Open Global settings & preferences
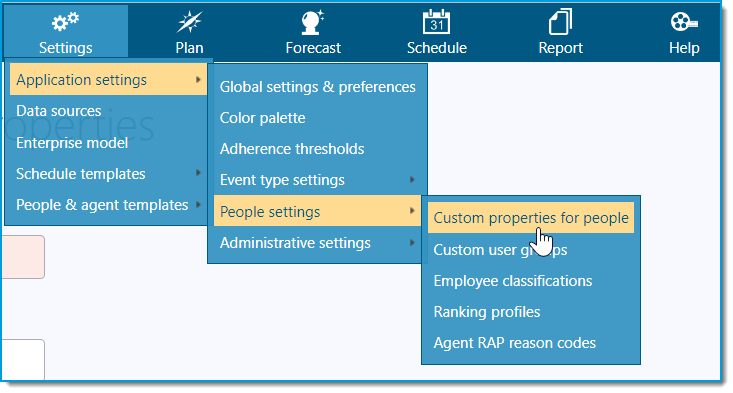Screen dimensions: 733x393 317,86
